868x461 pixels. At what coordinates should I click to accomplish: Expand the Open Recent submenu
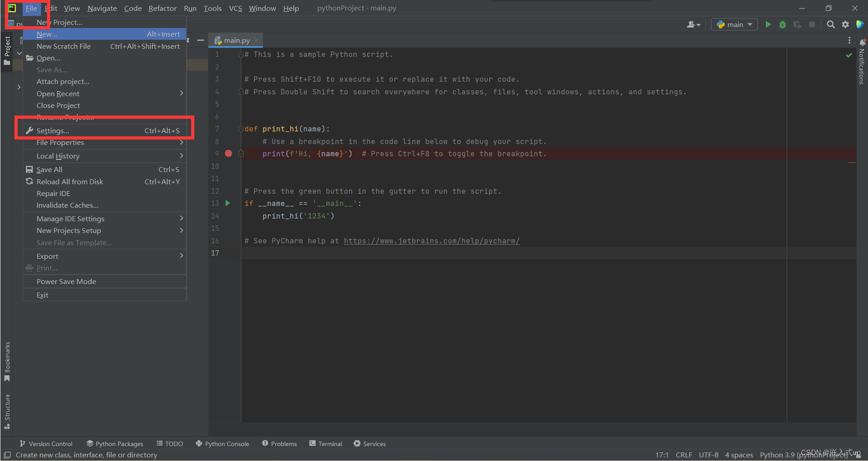pos(105,93)
